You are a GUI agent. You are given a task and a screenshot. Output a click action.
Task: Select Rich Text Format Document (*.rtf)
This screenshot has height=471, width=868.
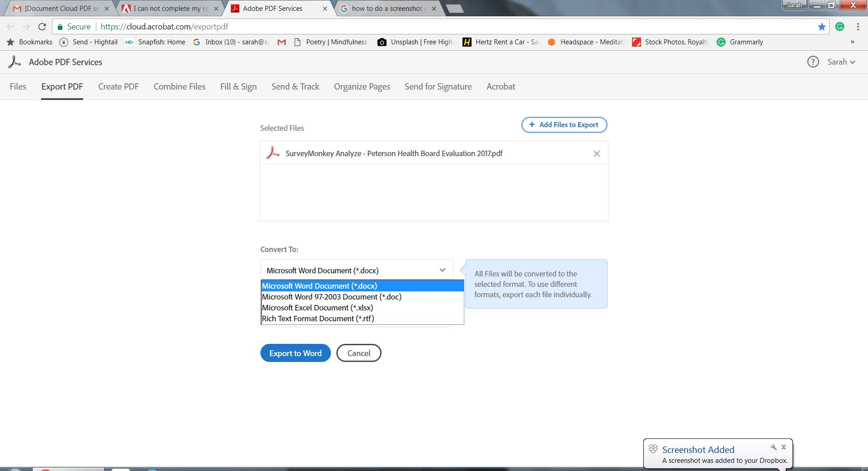tap(363, 319)
